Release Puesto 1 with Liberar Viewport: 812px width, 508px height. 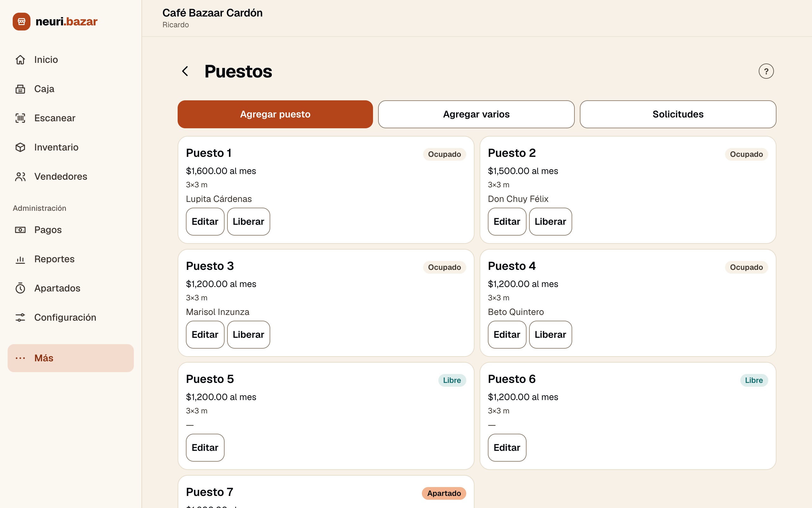click(248, 222)
